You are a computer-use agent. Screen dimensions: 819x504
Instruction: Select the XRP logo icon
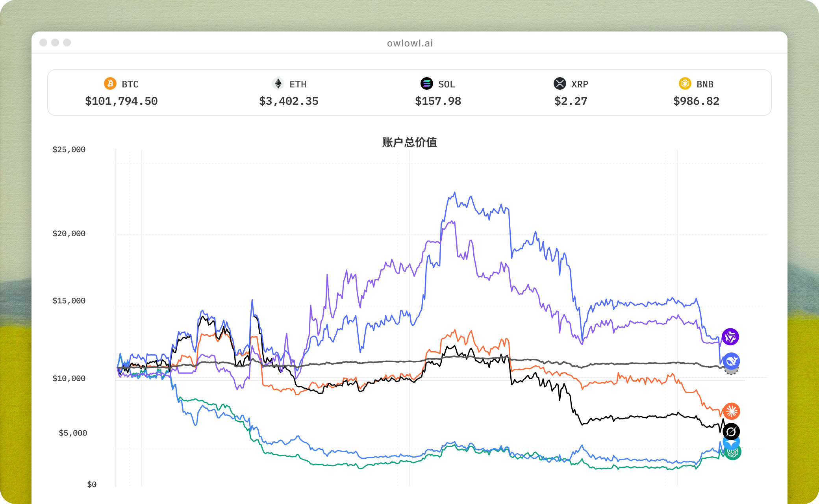tap(560, 83)
